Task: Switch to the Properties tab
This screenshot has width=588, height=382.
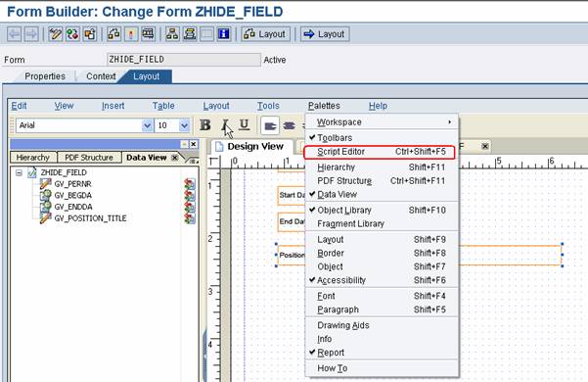Action: (x=45, y=76)
